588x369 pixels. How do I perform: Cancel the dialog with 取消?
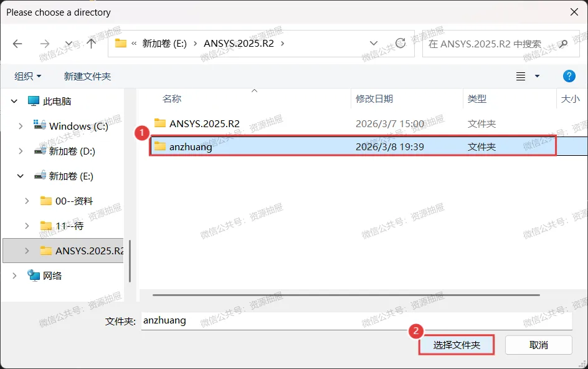coord(539,345)
